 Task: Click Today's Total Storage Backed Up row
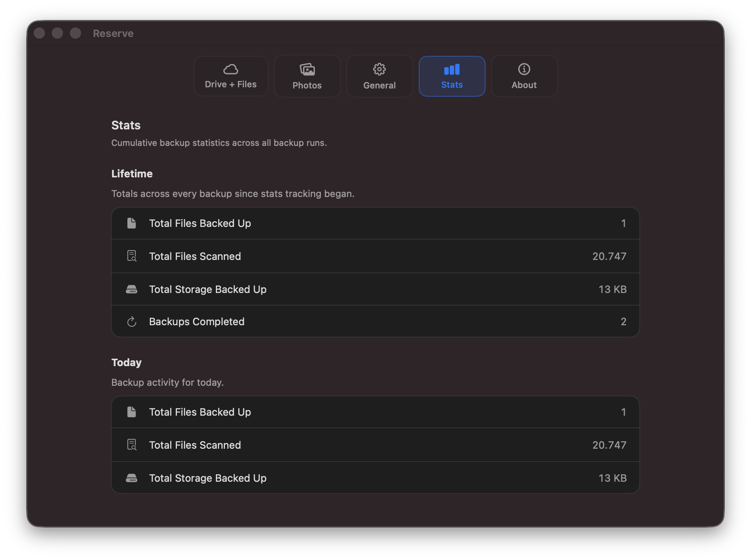click(x=375, y=478)
